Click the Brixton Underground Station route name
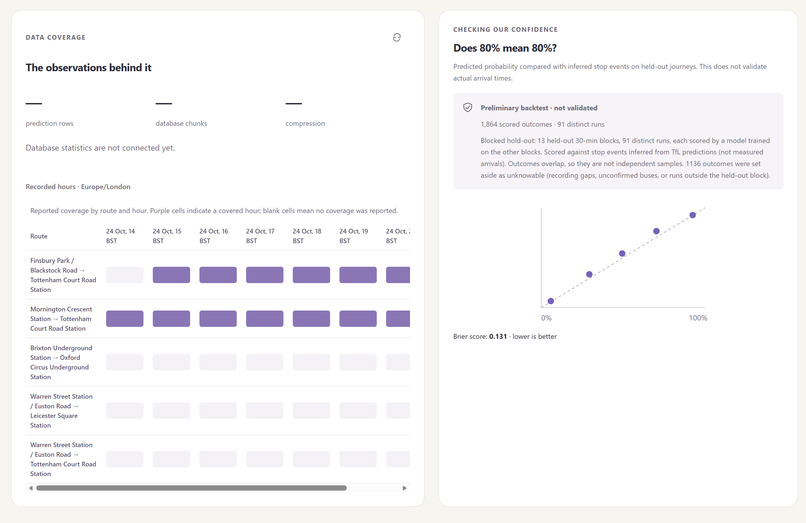 [59, 363]
